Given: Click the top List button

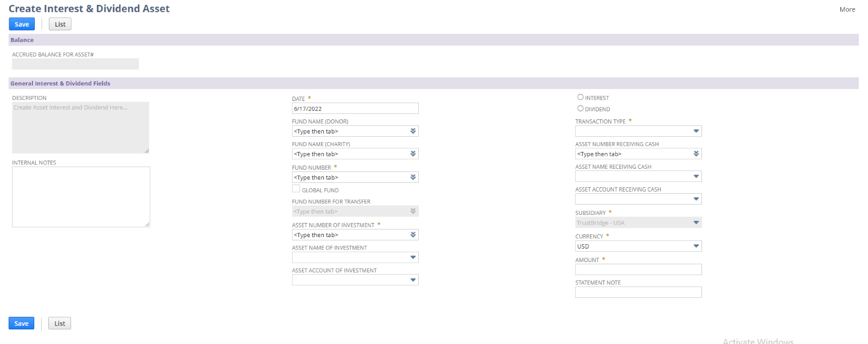Looking at the screenshot, I should coord(60,24).
